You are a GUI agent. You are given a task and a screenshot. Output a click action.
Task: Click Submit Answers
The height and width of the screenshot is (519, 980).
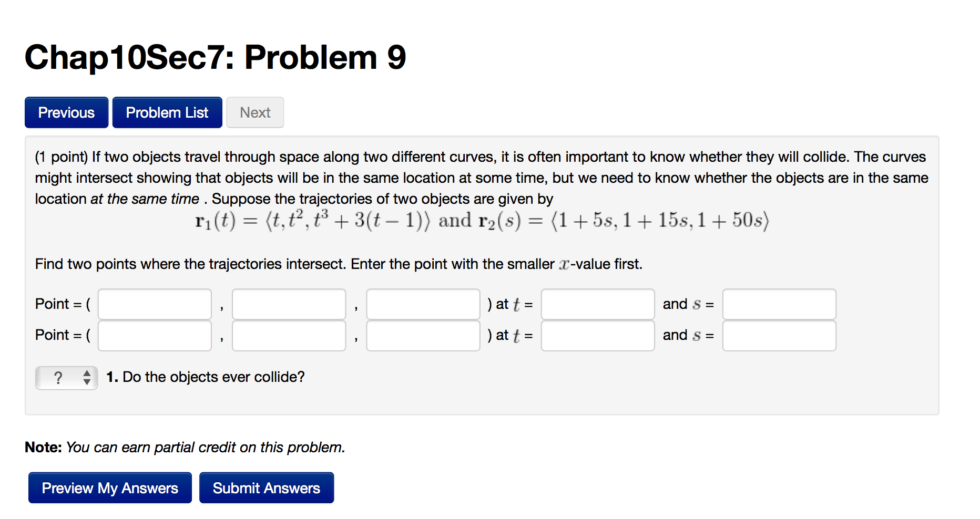click(x=266, y=487)
